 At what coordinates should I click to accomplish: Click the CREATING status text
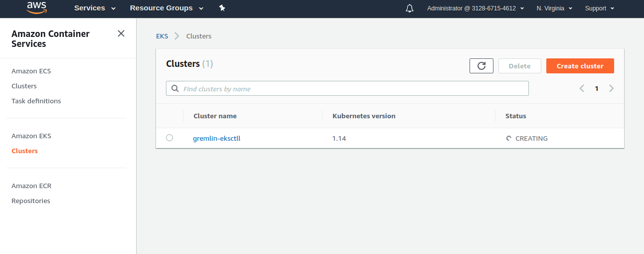point(531,138)
